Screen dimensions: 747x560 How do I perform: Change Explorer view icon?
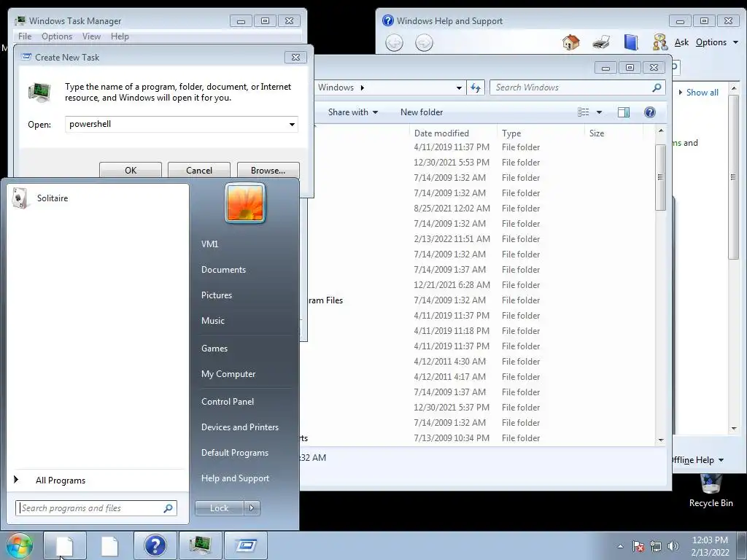(x=583, y=112)
